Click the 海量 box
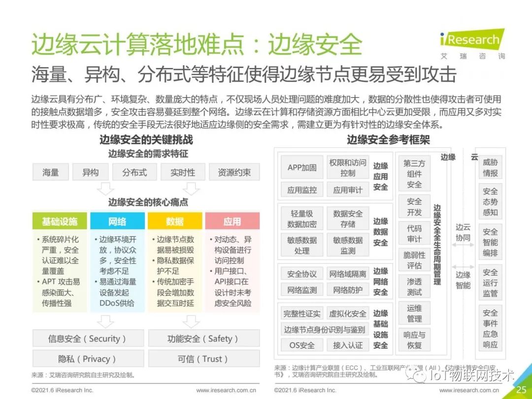The width and height of the screenshot is (532, 399). [x=51, y=172]
